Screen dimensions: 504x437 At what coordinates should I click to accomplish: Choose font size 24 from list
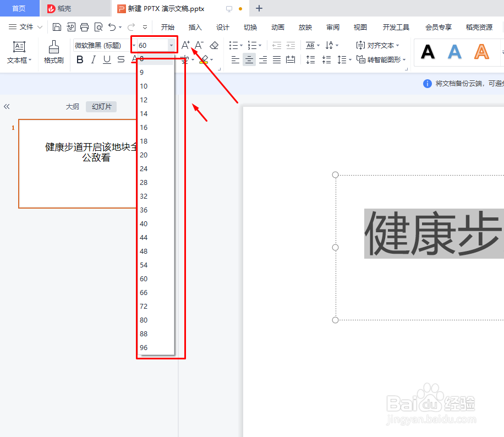156,169
